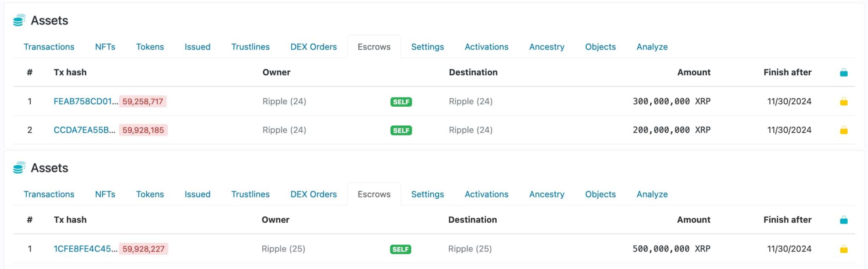Click the teal lock header icon above the Ripple (25) escrow

click(843, 220)
